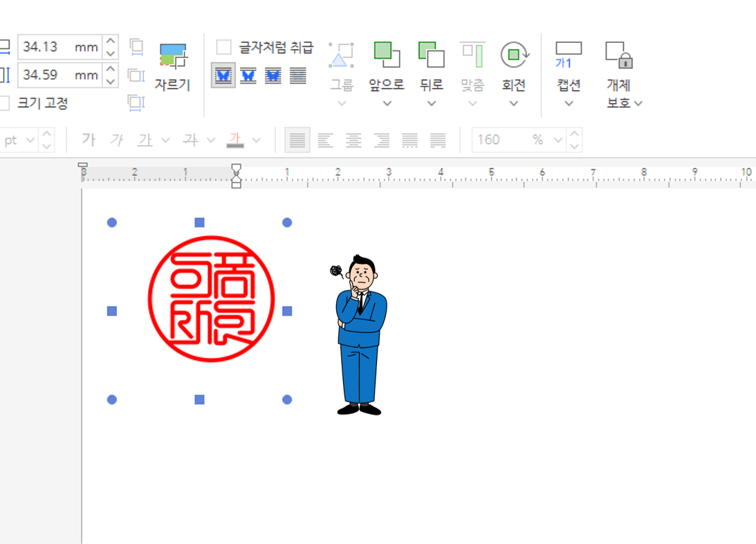Open the font color dropdown arrow

coord(257,140)
